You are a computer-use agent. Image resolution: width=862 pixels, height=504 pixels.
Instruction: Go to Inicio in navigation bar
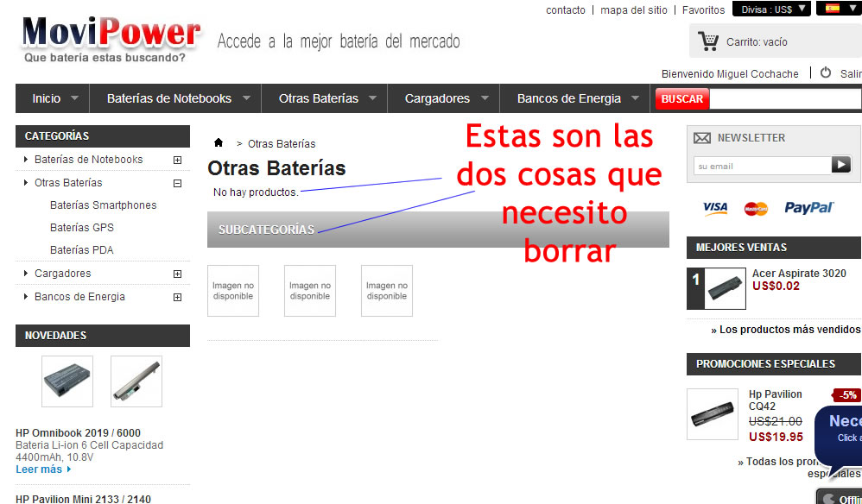[46, 98]
